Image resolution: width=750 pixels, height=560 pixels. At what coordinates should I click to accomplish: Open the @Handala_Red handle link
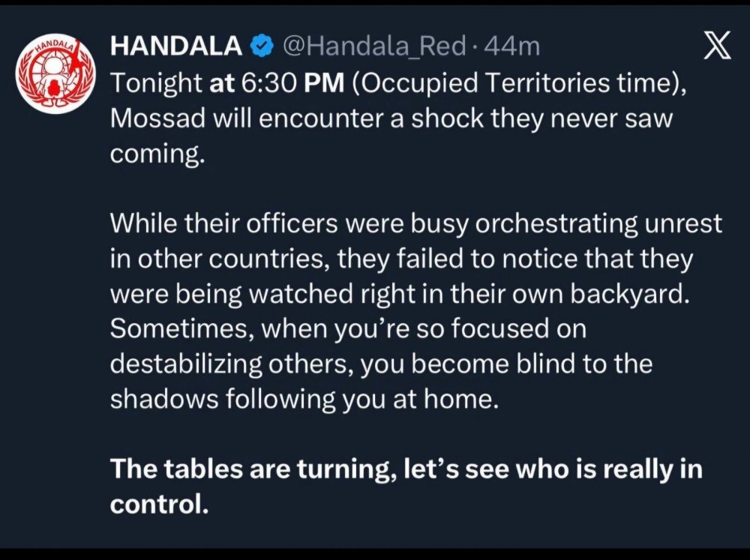pyautogui.click(x=375, y=46)
